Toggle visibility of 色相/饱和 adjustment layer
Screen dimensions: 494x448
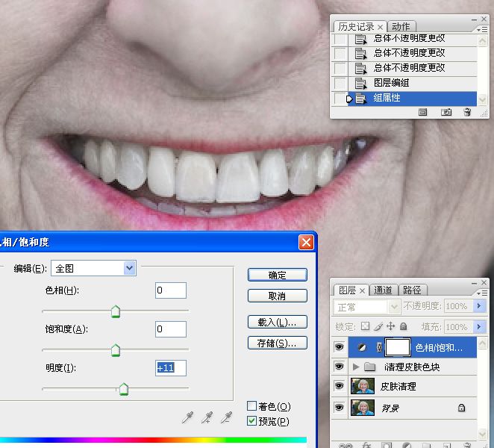pos(340,347)
